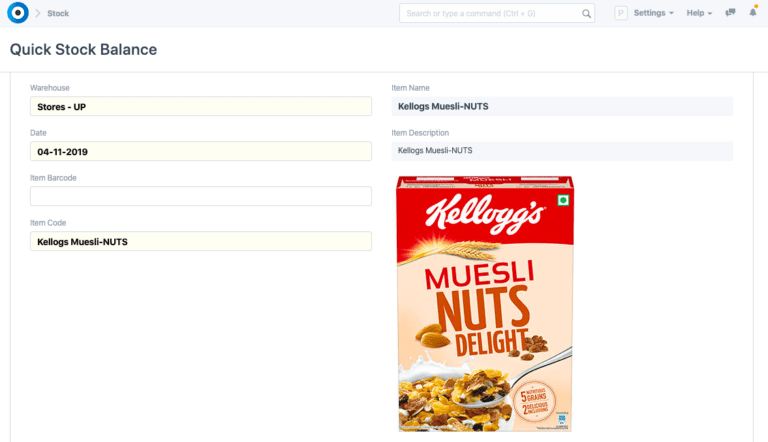Open the Warehouse field showing Stores - UP
The image size is (768, 442).
200,106
